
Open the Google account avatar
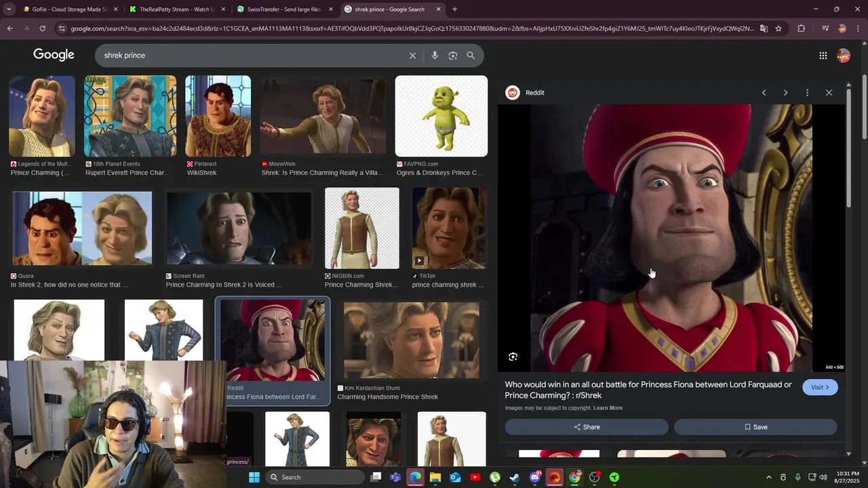844,56
